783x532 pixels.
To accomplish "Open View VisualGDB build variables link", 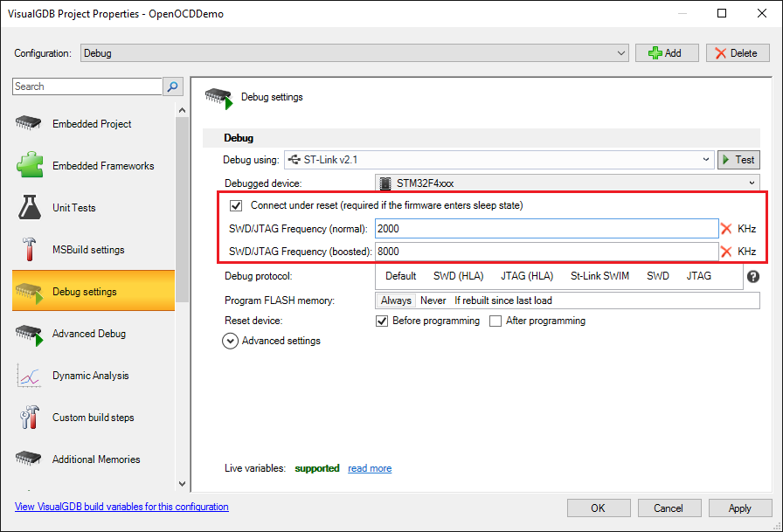I will pyautogui.click(x=121, y=507).
